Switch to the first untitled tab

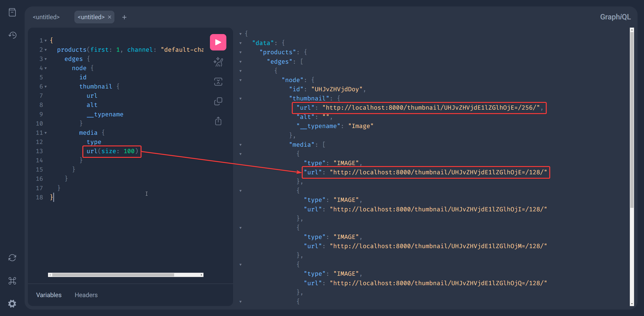point(46,17)
